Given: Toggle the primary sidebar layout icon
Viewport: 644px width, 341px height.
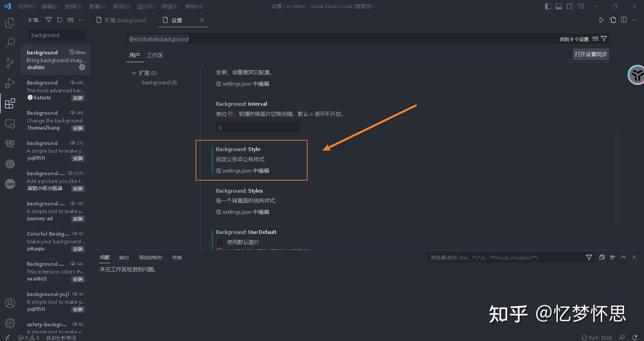Looking at the screenshot, I should click(x=547, y=6).
